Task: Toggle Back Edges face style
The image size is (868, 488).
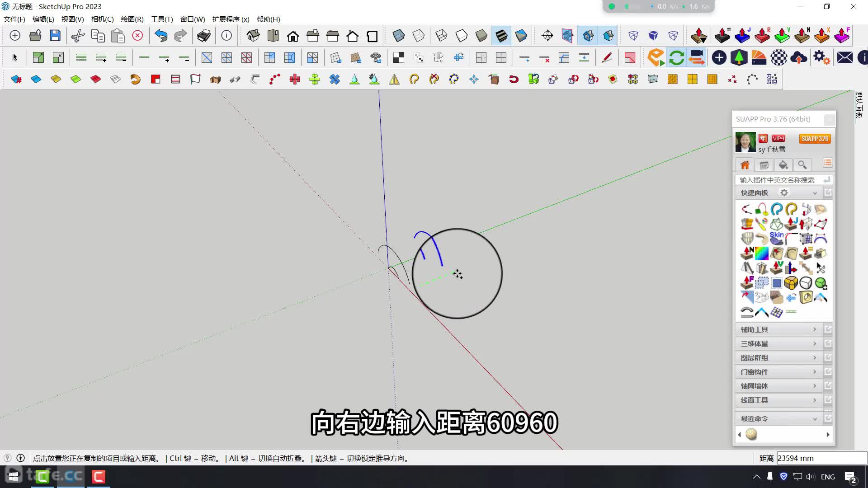Action: pos(419,36)
